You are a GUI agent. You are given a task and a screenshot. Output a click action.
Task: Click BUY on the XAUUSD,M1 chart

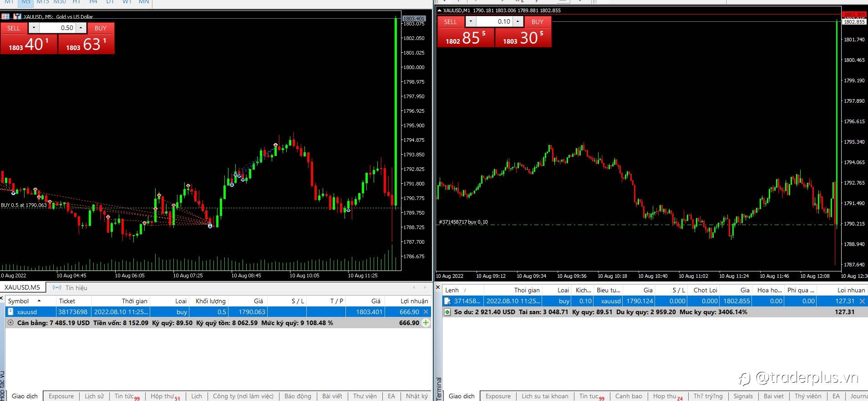(x=538, y=22)
